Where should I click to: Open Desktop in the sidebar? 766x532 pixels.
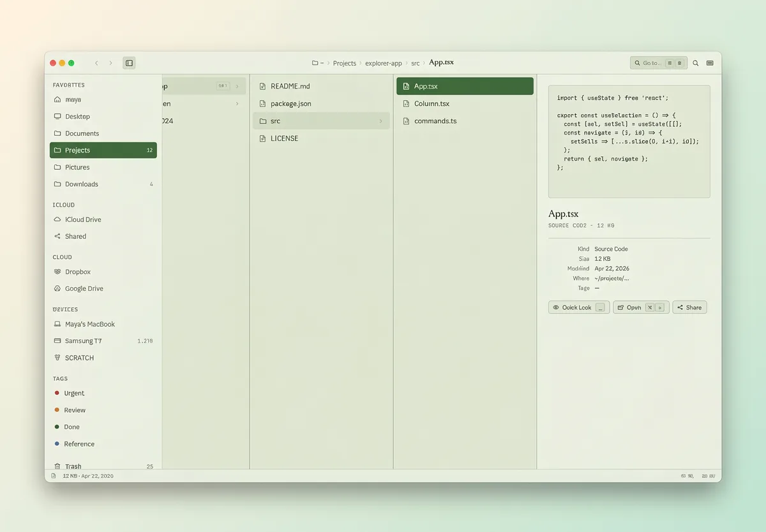(103, 117)
